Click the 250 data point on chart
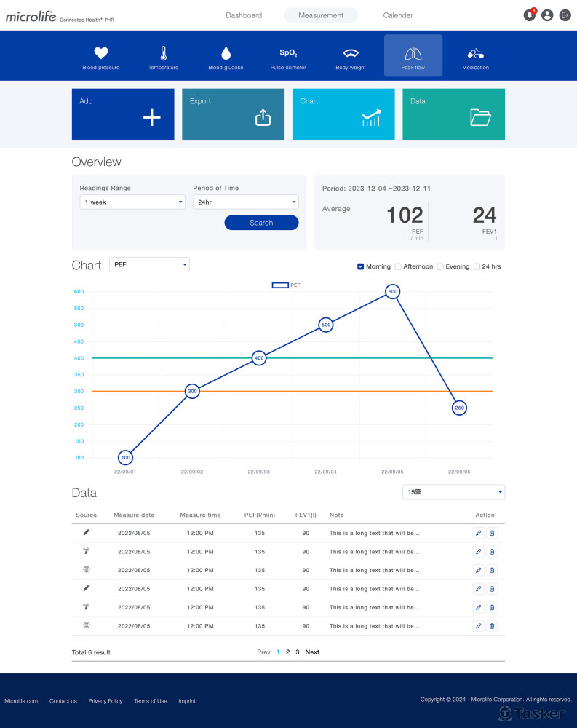The width and height of the screenshot is (577, 728). [459, 408]
